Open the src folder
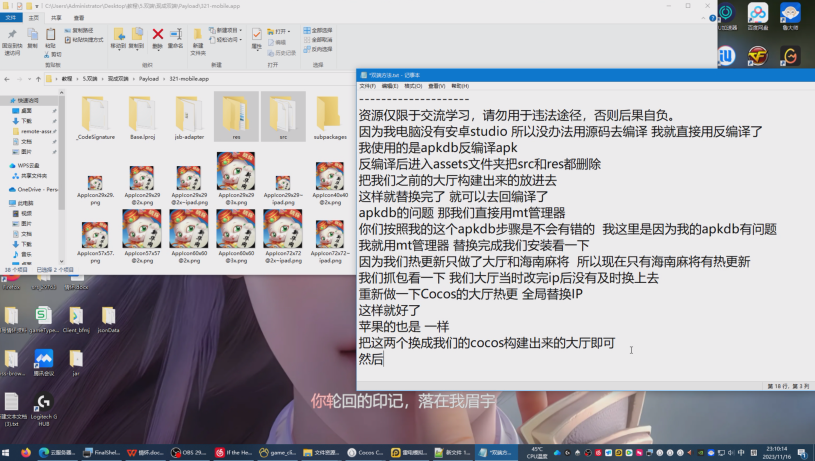 (283, 119)
